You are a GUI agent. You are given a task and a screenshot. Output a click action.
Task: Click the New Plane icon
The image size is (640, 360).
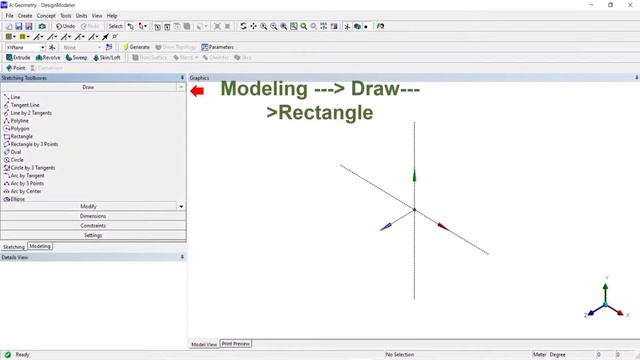[x=52, y=47]
